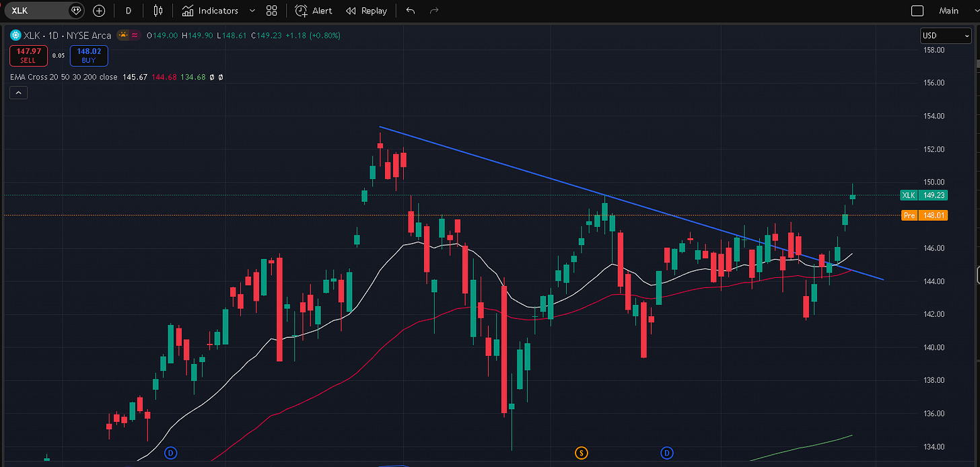
Task: Click the XLK symbol logo icon
Action: pos(15,36)
